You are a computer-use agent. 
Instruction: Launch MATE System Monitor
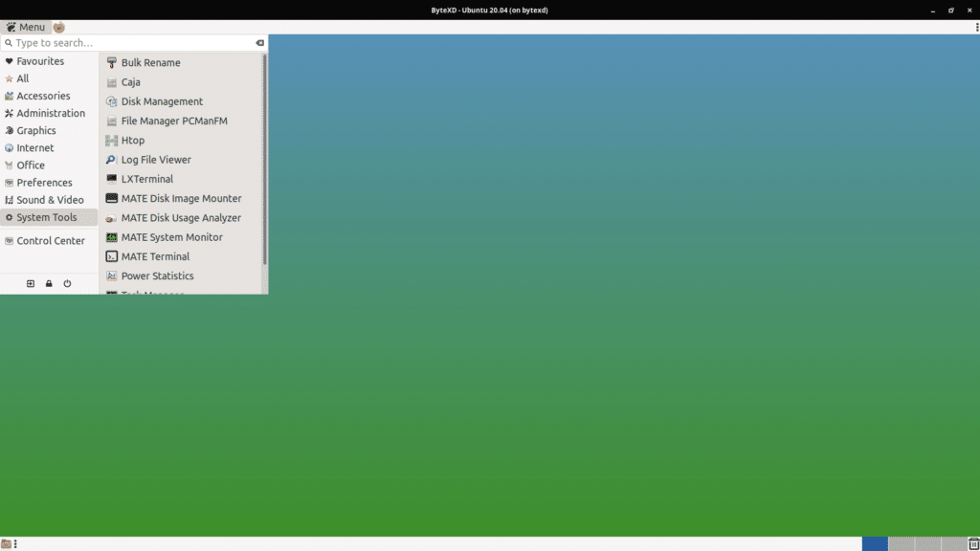170,237
